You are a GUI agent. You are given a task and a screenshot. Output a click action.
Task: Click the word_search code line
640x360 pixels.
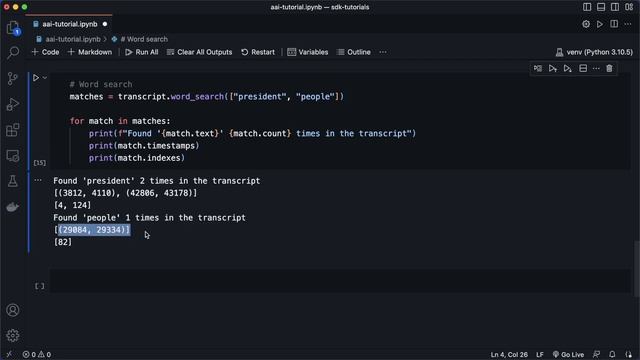(x=207, y=97)
